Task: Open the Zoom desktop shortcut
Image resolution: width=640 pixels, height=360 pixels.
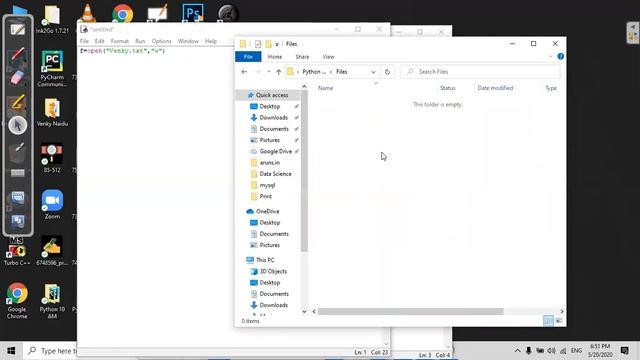Action: coord(52,204)
